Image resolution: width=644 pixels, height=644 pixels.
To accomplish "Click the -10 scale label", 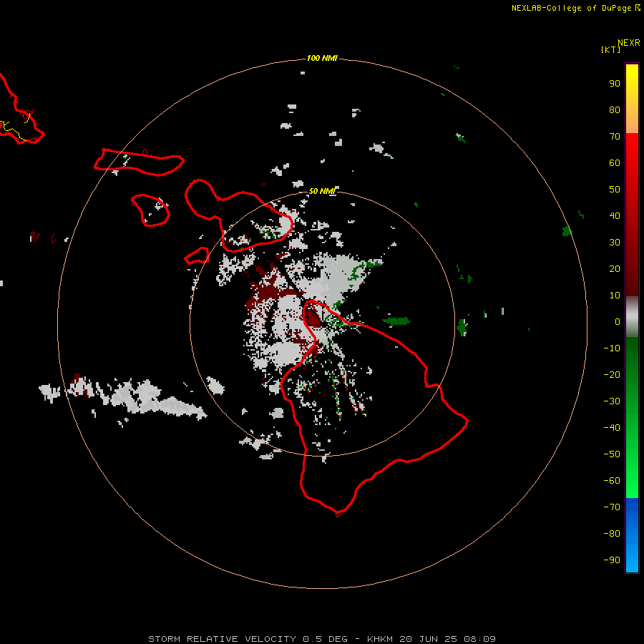I will [612, 348].
